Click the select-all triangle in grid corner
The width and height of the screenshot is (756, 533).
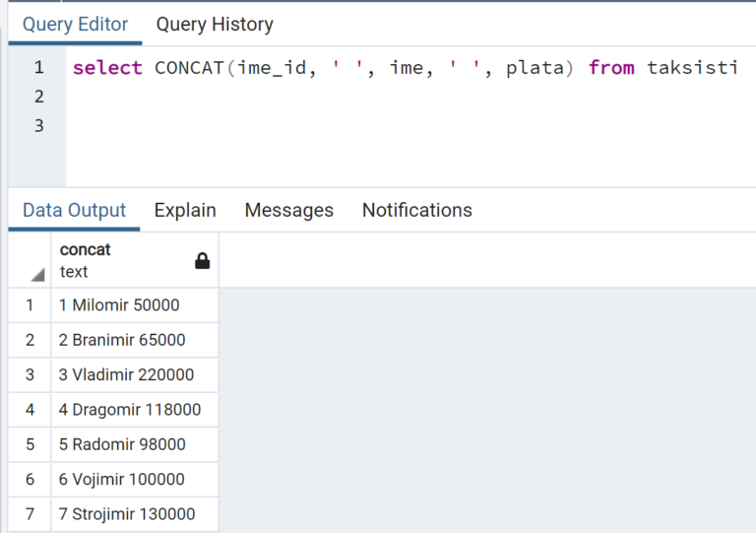[x=37, y=275]
